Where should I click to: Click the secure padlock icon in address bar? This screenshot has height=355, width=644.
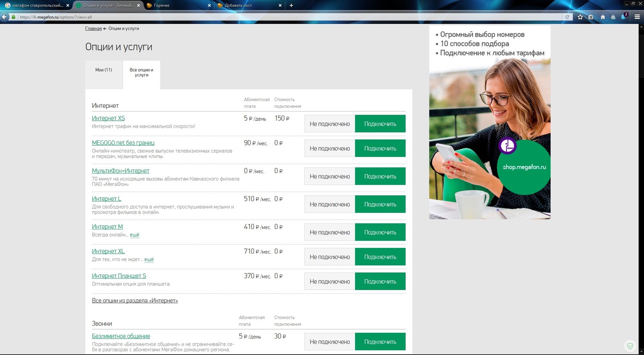(14, 17)
